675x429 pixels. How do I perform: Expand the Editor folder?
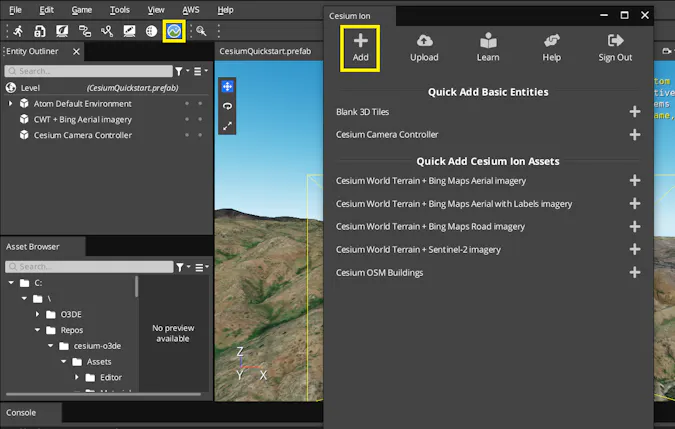coord(77,377)
